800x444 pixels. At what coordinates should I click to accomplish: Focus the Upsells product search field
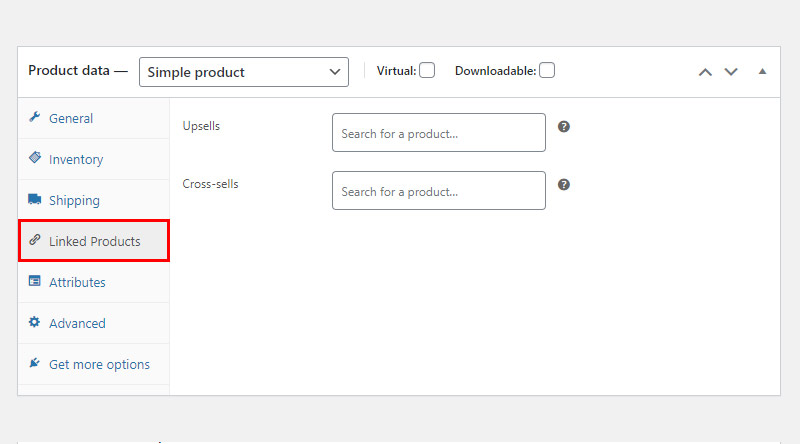439,133
